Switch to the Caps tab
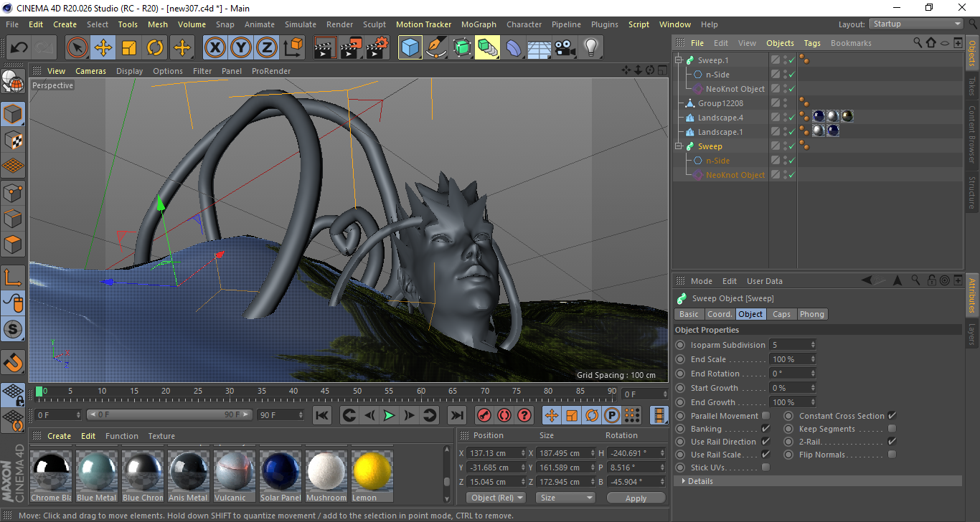This screenshot has height=522, width=980. coord(781,314)
